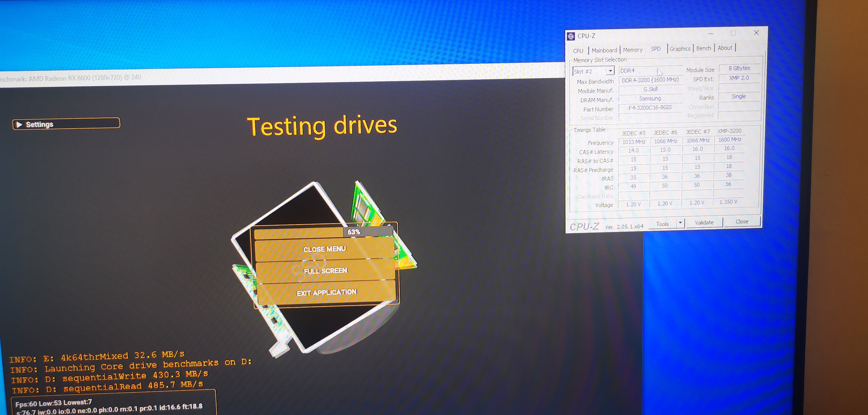Open the Slot #2 memory slot dropdown
868x415 pixels.
[610, 71]
